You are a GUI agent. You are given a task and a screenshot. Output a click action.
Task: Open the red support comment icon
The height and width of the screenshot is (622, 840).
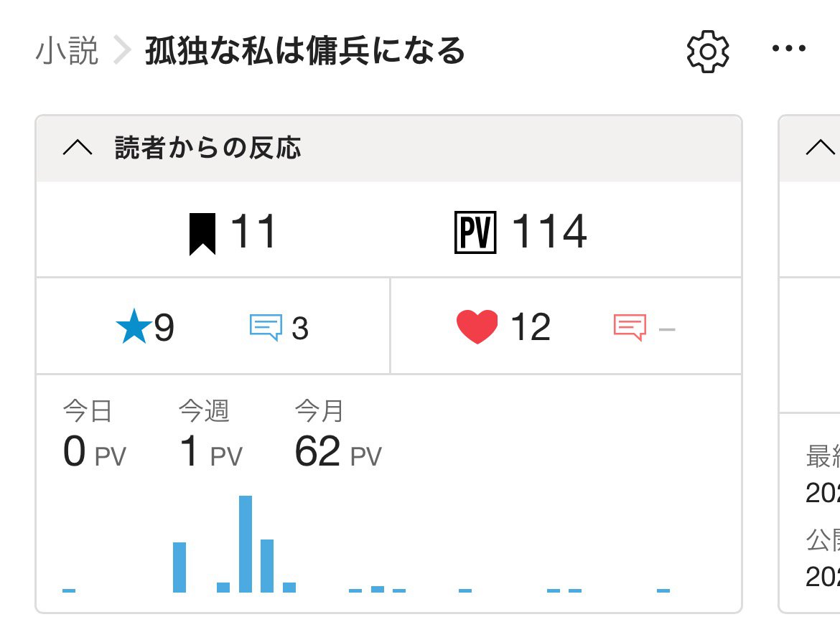(x=630, y=328)
